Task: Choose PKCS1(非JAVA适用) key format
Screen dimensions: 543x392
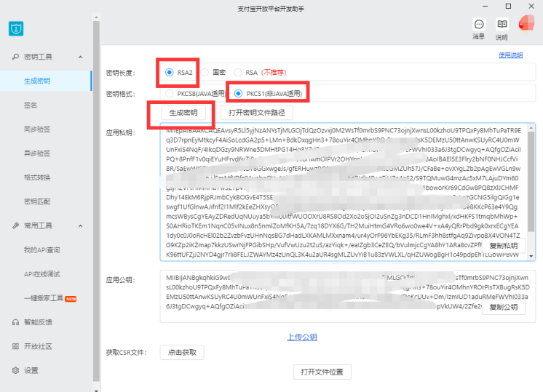Action: click(238, 93)
